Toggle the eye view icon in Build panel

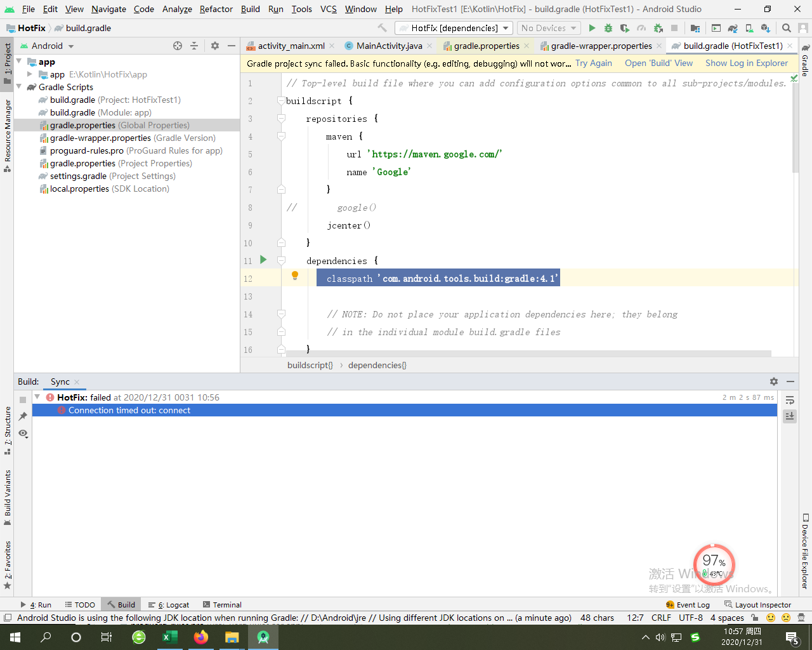(x=23, y=433)
